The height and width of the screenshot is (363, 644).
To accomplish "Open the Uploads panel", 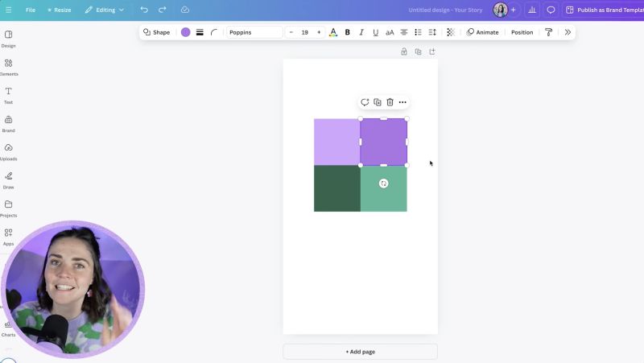I will (x=8, y=152).
